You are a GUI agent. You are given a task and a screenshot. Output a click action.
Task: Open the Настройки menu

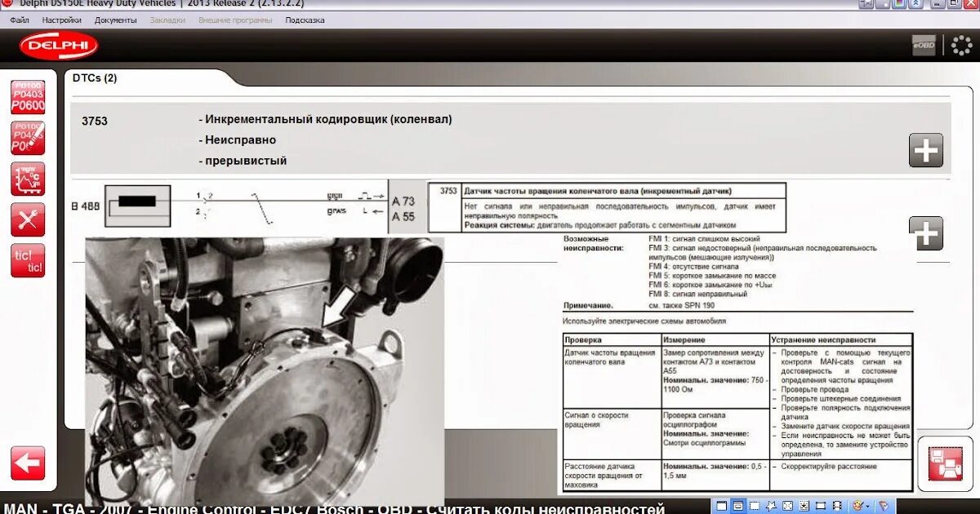(x=62, y=20)
